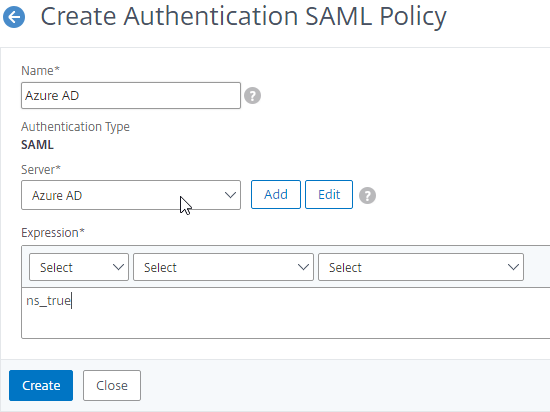Close the policy creation form

point(112,385)
